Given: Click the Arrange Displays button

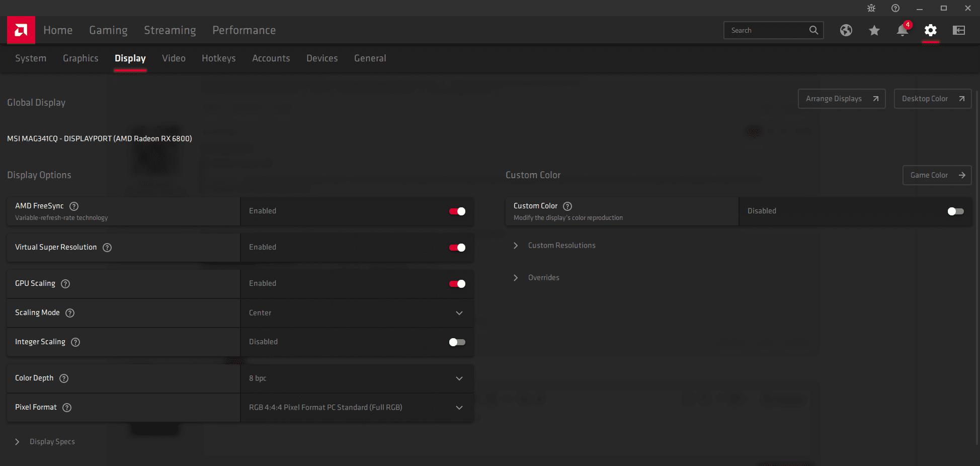Looking at the screenshot, I should tap(841, 99).
